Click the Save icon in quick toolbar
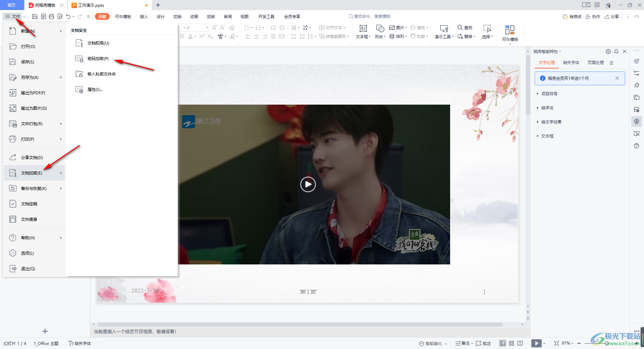The width and height of the screenshot is (644, 349). 35,16
